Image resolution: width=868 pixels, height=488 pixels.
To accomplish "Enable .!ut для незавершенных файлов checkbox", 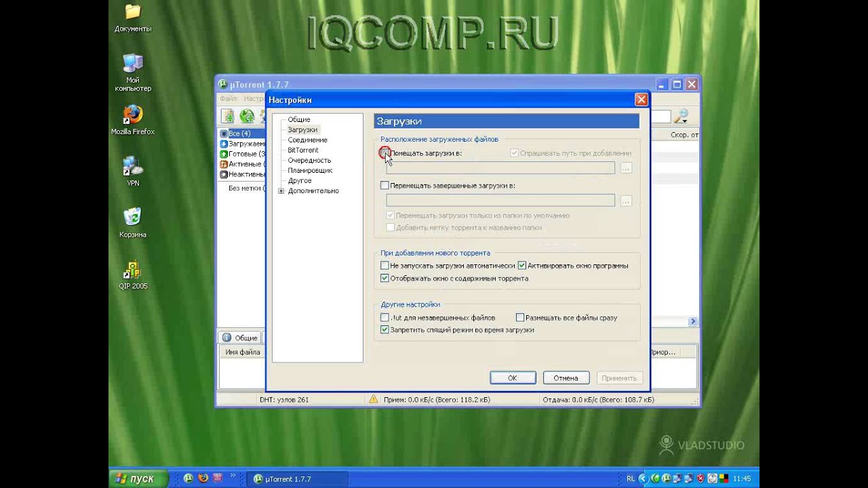I will click(x=384, y=317).
